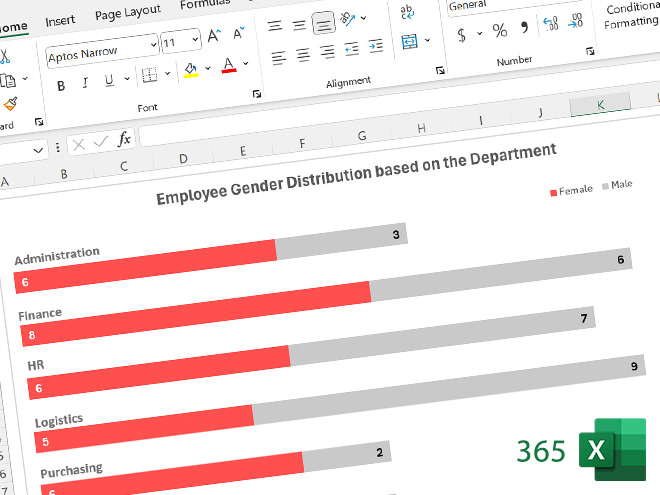This screenshot has width=660, height=495.
Task: Click the Insert Function fx icon
Action: [x=124, y=140]
